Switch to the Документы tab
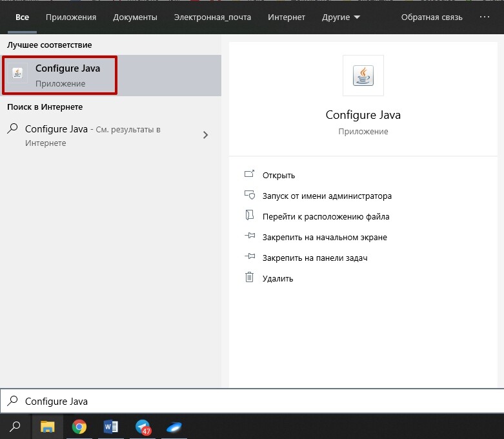Viewport: 504px width, 439px height. coord(135,17)
